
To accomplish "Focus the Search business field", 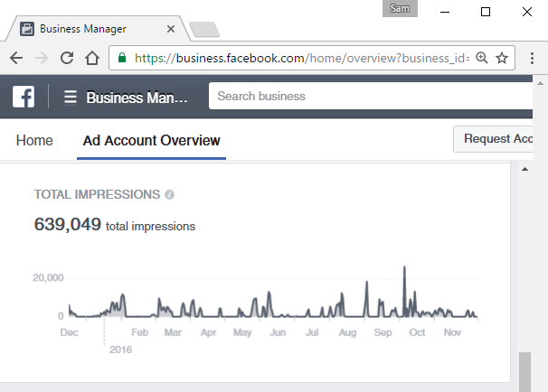I will (x=371, y=96).
